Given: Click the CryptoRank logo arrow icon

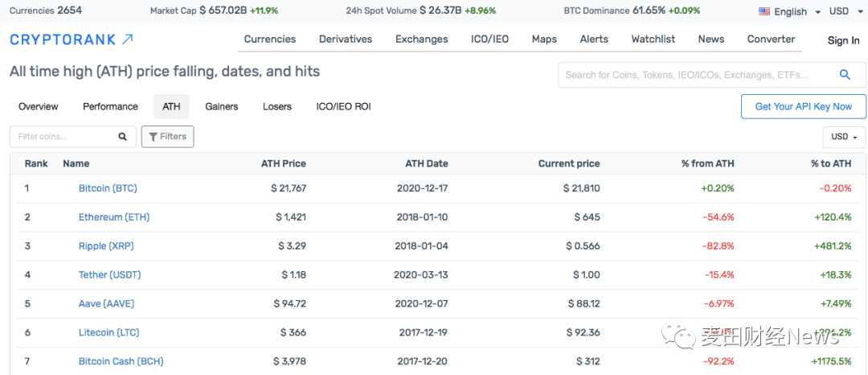Looking at the screenshot, I should (127, 39).
